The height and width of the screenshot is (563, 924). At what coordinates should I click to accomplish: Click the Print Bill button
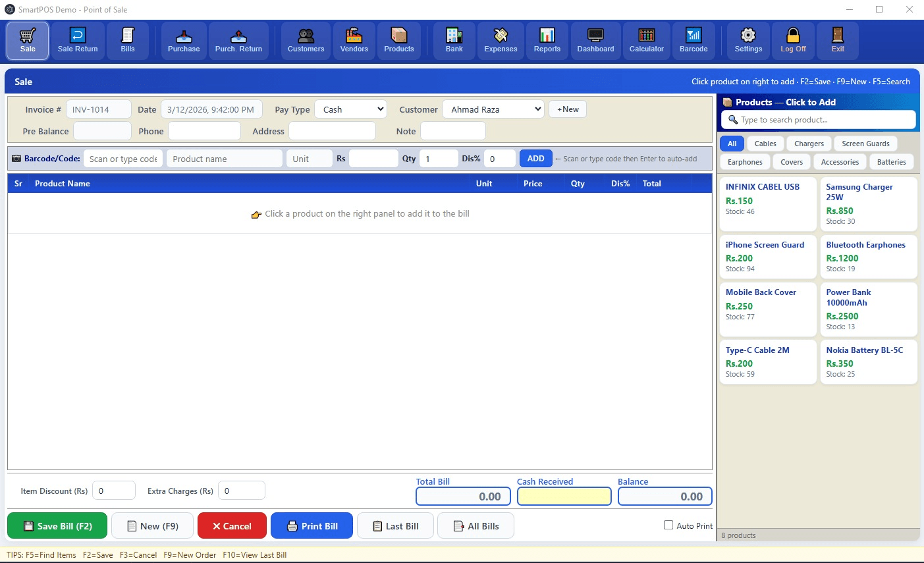click(312, 525)
